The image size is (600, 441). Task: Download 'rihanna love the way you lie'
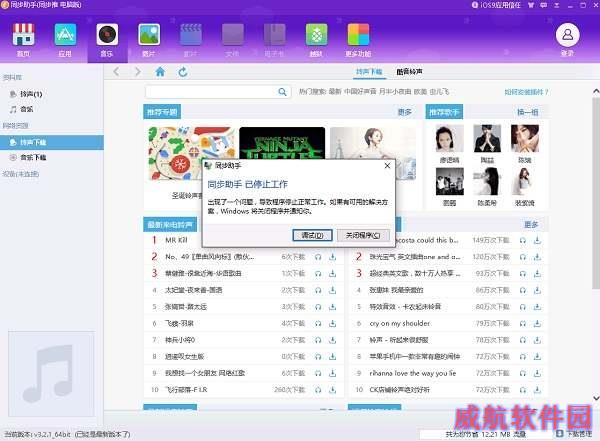537,373
